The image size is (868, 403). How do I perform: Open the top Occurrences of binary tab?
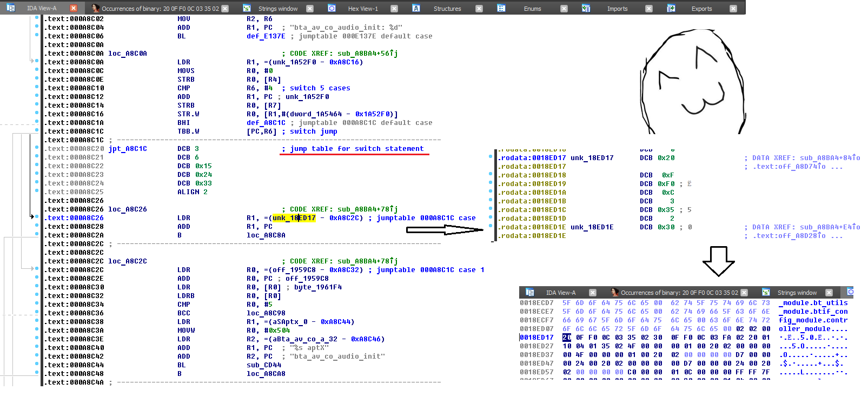coord(160,9)
